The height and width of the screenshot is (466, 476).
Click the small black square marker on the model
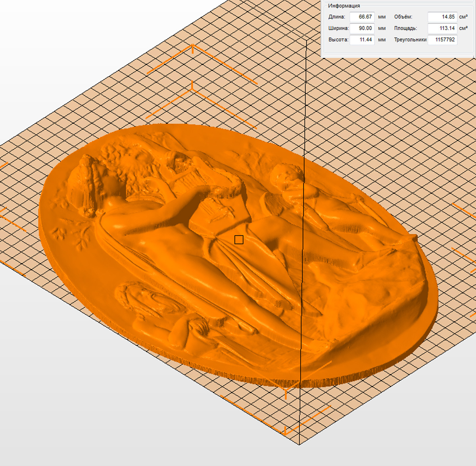[239, 240]
